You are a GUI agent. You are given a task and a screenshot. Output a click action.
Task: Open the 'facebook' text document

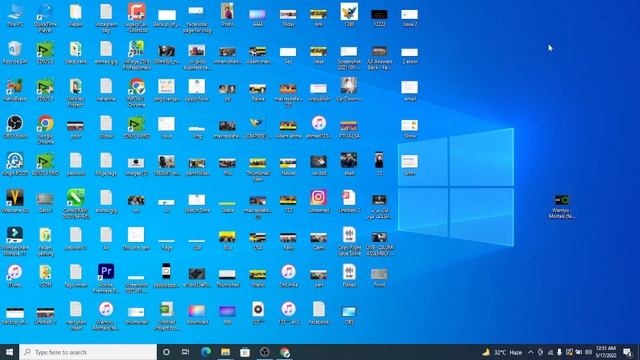[x=318, y=313]
